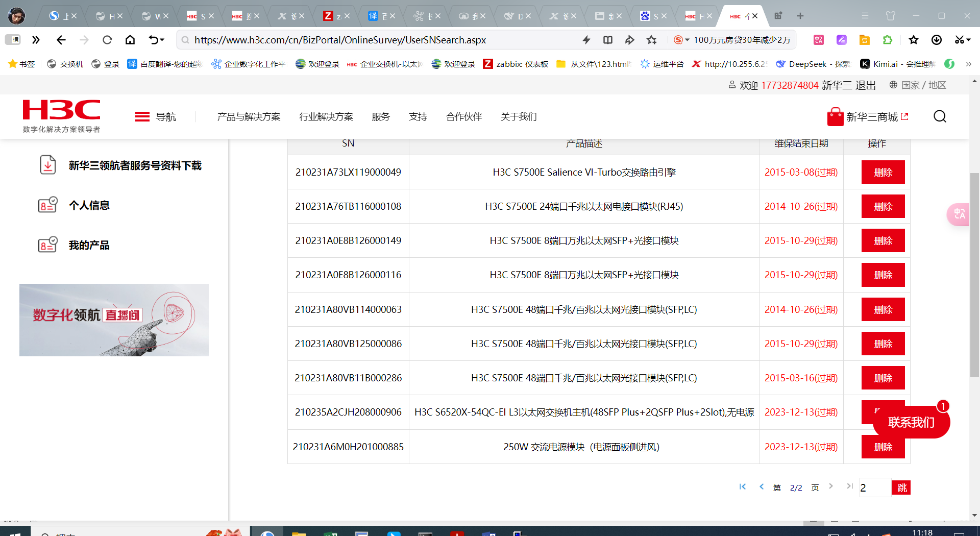Open 新华三领航者服务号资料下载 in the sidebar
The height and width of the screenshot is (536, 980).
coord(135,165)
